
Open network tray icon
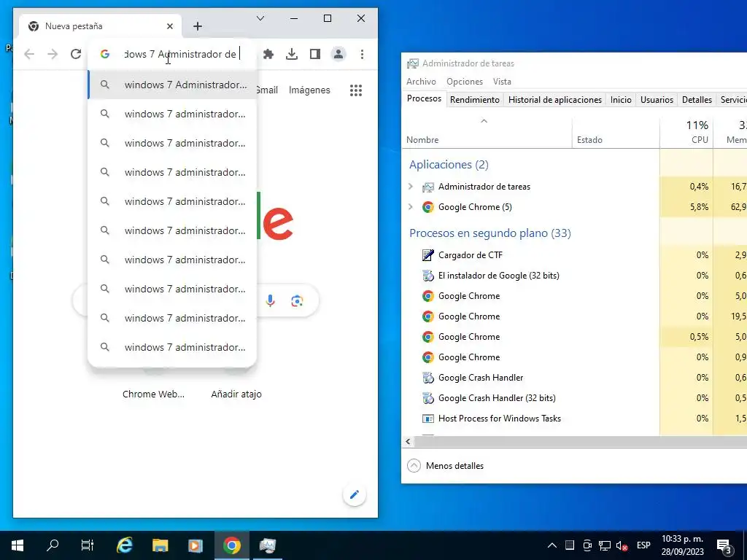605,545
